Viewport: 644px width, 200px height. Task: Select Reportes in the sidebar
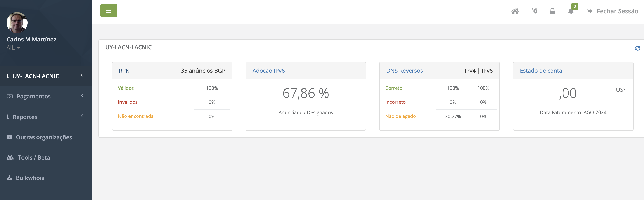coord(25,117)
